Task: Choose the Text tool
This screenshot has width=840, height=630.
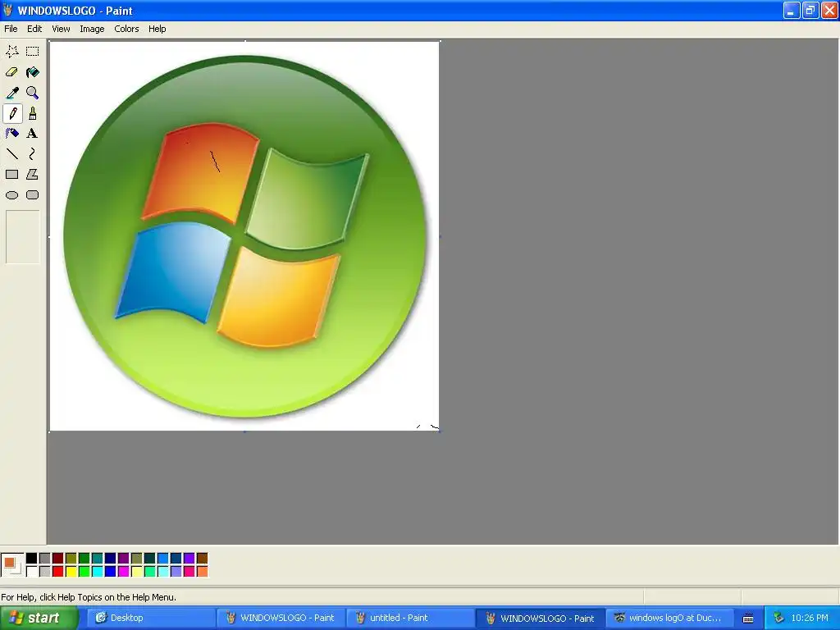Action: coord(33,134)
